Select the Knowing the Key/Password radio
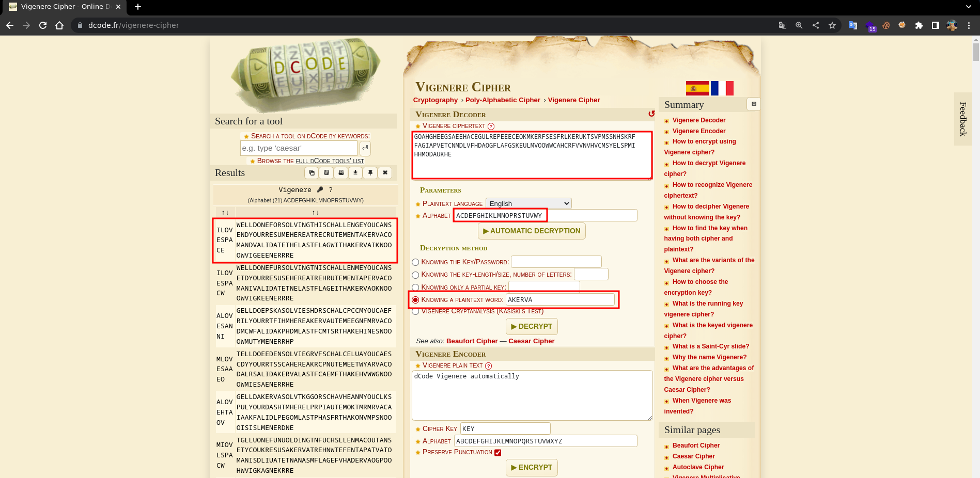The image size is (980, 478). coord(415,262)
